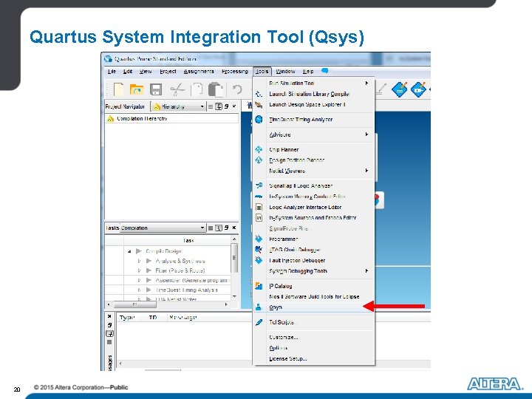Open the File menu
This screenshot has height=399, width=532.
[x=112, y=71]
